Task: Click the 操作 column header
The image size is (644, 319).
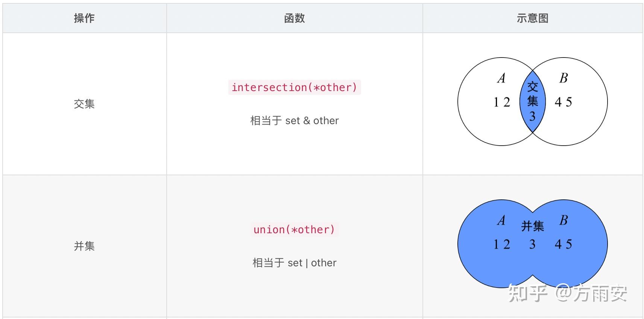Action: [84, 18]
